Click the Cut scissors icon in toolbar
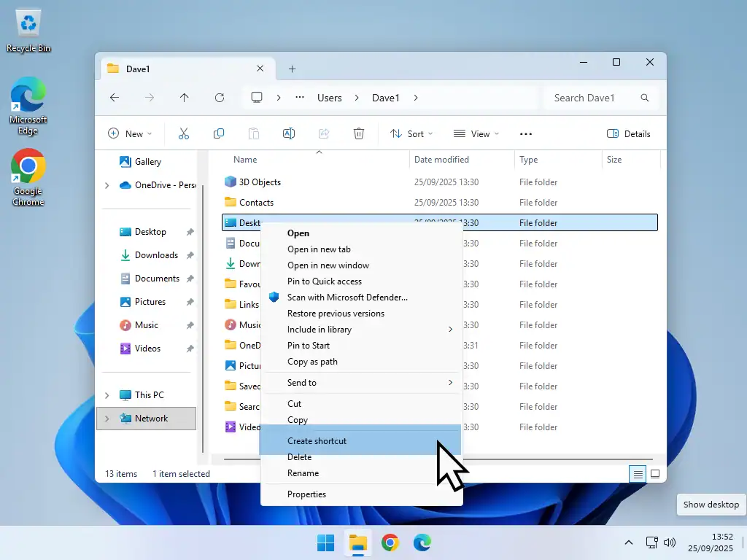Image resolution: width=747 pixels, height=560 pixels. click(183, 134)
